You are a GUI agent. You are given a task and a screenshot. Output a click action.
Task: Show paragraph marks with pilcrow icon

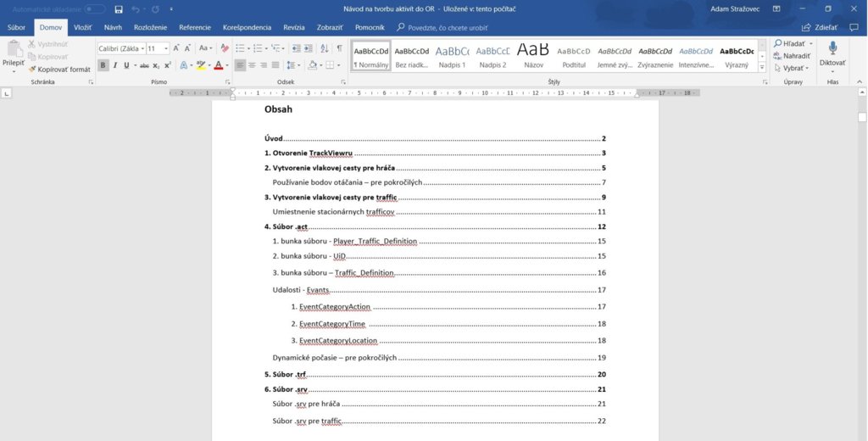(x=339, y=48)
